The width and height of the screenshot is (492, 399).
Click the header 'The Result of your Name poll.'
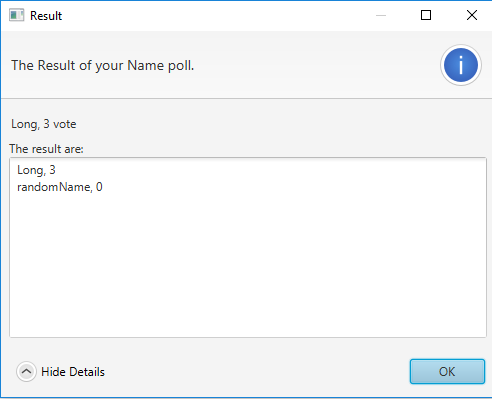coord(103,65)
